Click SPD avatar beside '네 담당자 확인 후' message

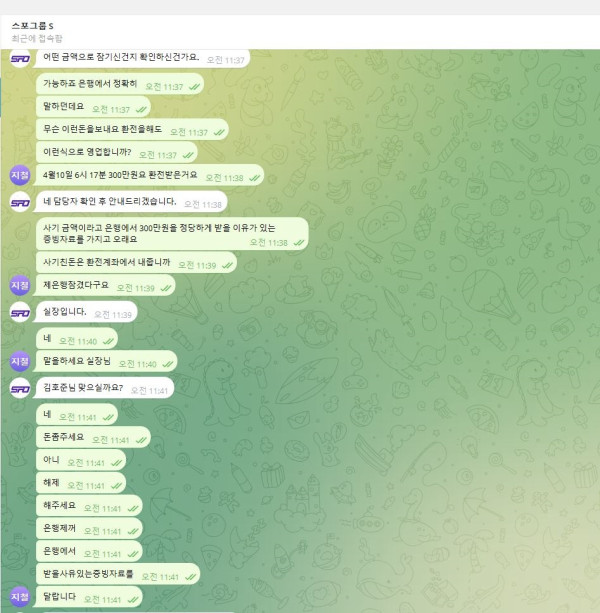coord(20,203)
